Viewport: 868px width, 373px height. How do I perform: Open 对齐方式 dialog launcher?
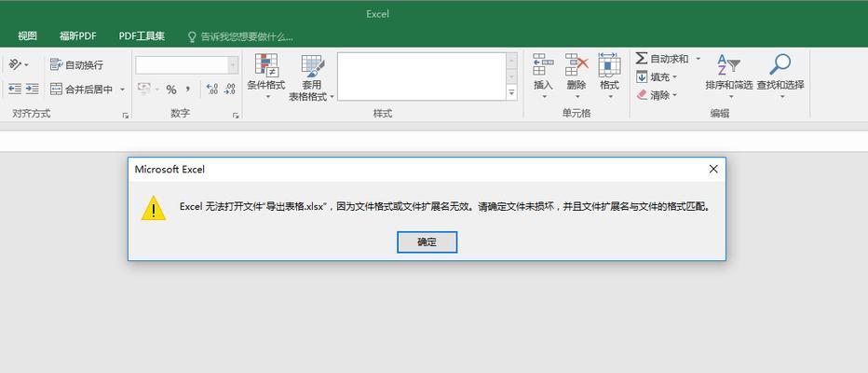[x=126, y=116]
